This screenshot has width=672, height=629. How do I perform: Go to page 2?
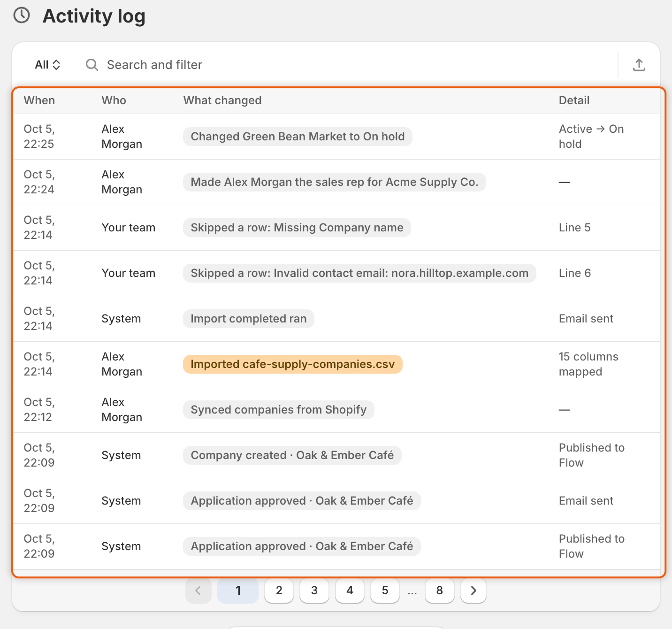pyautogui.click(x=279, y=591)
